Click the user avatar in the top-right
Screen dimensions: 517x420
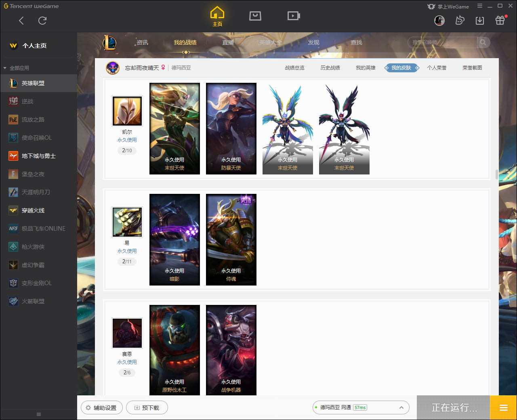coord(439,21)
